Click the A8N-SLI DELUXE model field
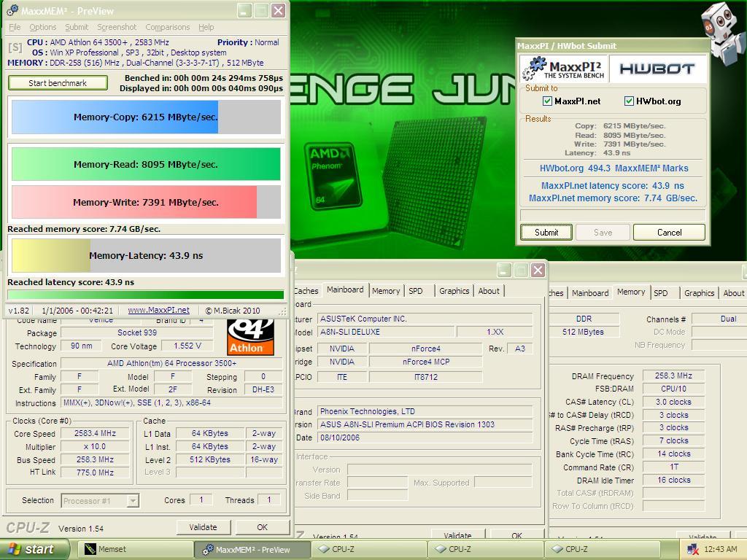 click(386, 332)
